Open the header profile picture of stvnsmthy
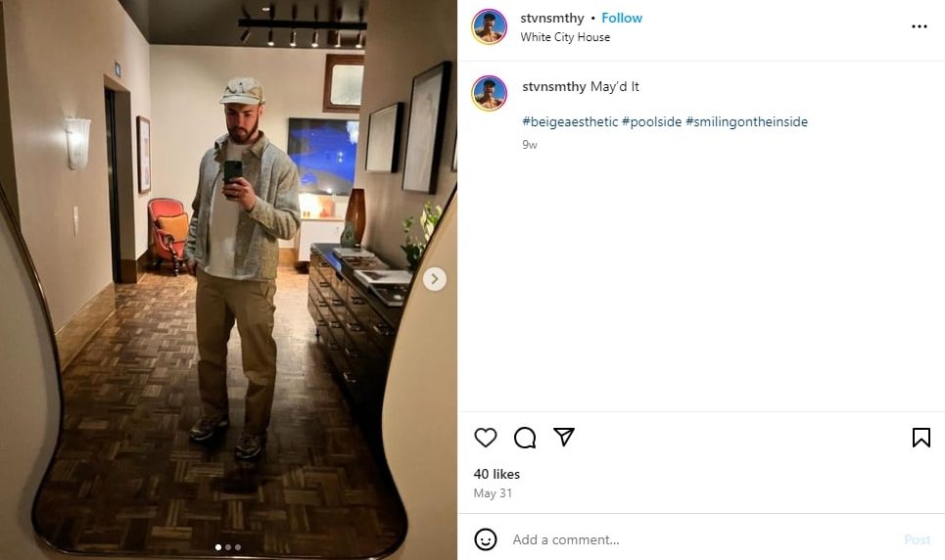The height and width of the screenshot is (560, 945). [489, 26]
